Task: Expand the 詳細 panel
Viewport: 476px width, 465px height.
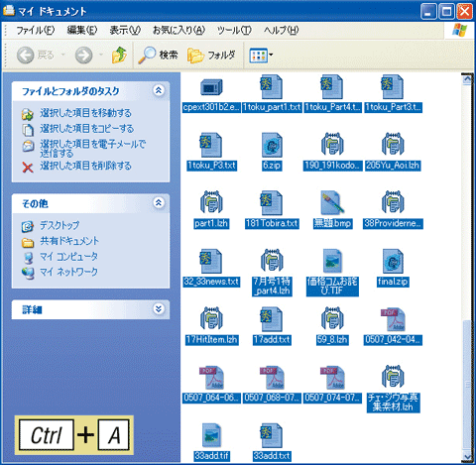Action: click(x=159, y=309)
